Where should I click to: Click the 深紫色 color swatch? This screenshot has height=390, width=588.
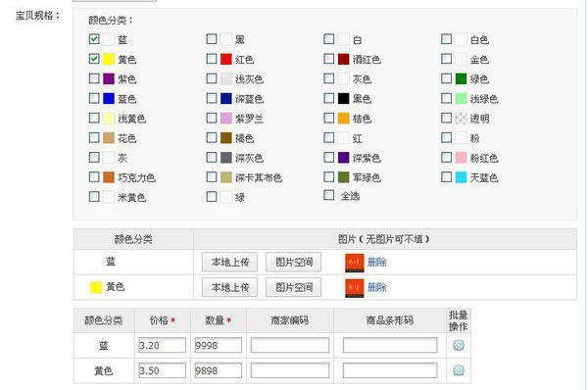point(344,158)
